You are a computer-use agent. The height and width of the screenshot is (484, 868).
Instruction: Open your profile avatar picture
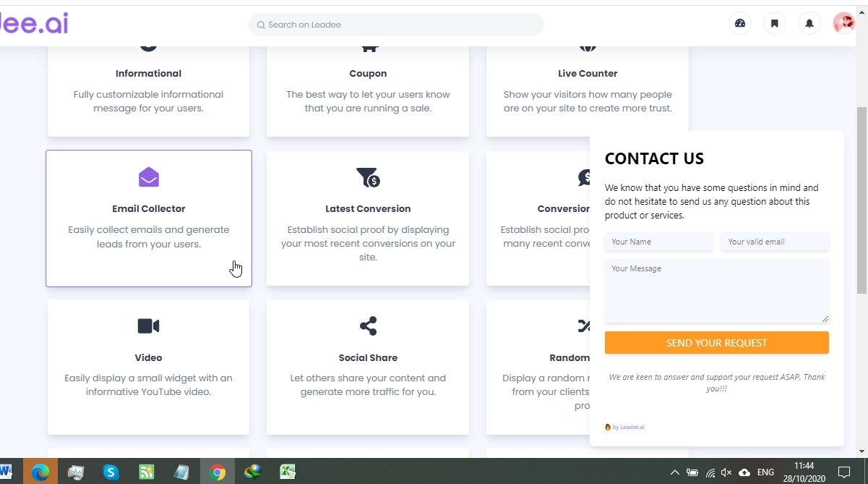tap(843, 22)
